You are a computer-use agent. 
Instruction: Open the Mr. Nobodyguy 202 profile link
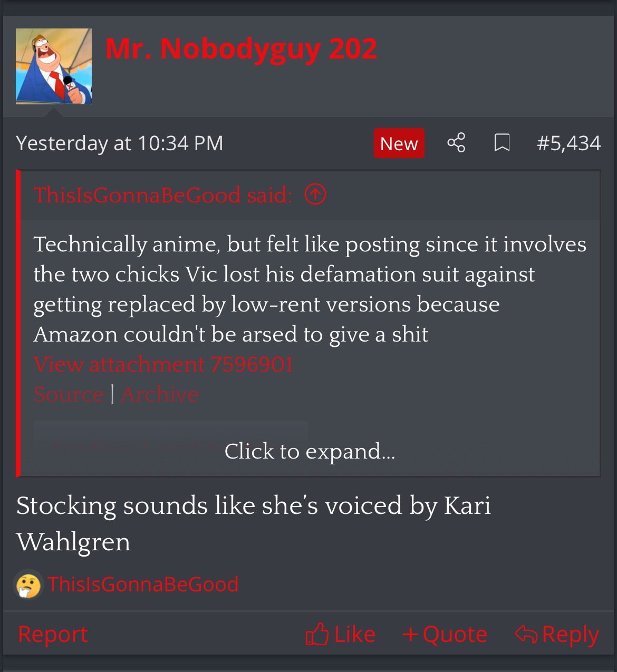click(241, 49)
